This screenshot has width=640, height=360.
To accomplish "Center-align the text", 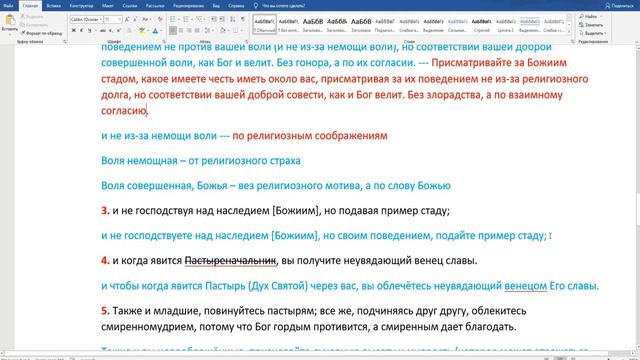I will pos(181,31).
